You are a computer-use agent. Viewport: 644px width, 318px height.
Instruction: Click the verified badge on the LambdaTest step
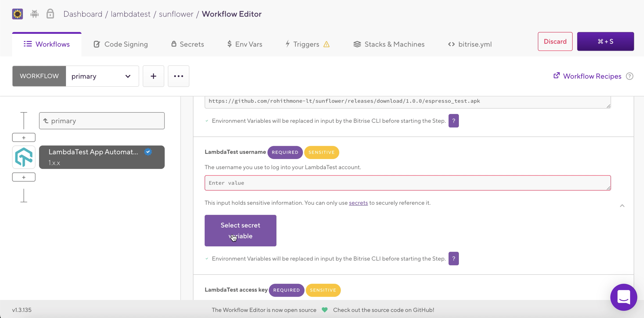[x=148, y=152]
